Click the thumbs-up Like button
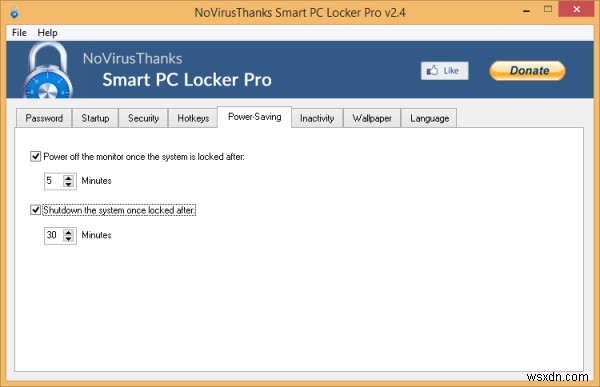Screen dimensions: 600x387 pyautogui.click(x=444, y=71)
